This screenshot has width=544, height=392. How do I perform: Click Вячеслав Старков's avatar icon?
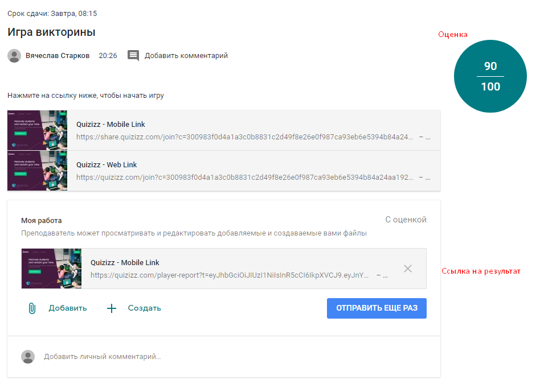point(14,56)
